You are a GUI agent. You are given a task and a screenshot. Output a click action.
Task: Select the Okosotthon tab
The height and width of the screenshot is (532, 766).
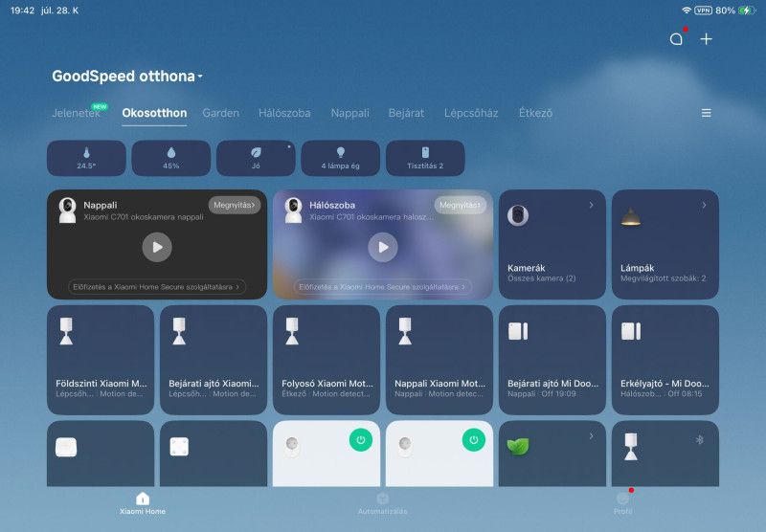pyautogui.click(x=154, y=113)
